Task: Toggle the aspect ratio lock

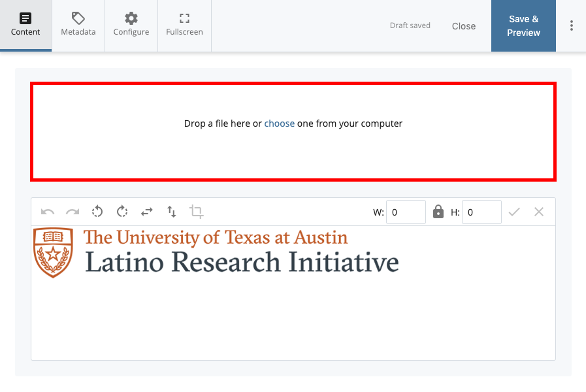Action: point(438,212)
